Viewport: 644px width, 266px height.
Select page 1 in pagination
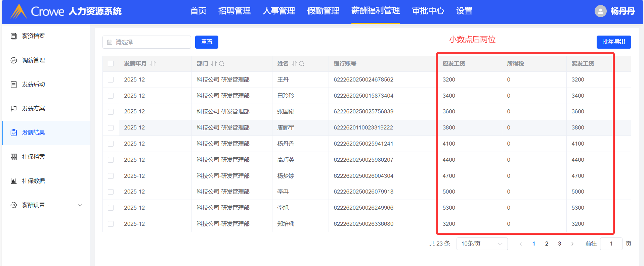534,244
